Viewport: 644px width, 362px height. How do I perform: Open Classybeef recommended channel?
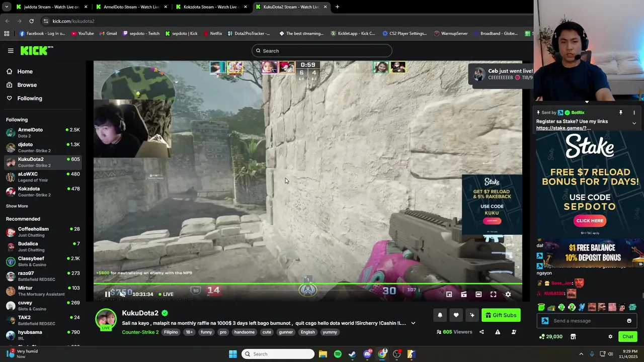pos(43,261)
